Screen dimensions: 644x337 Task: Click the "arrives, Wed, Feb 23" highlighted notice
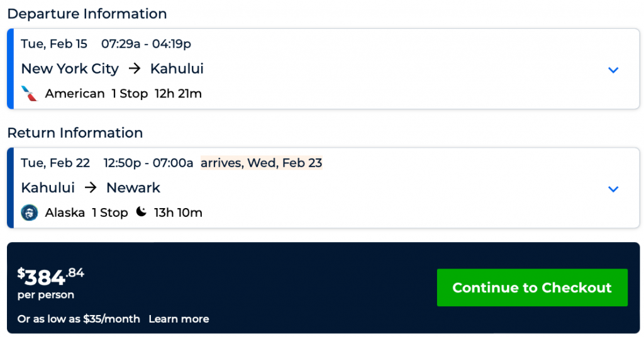coord(261,163)
